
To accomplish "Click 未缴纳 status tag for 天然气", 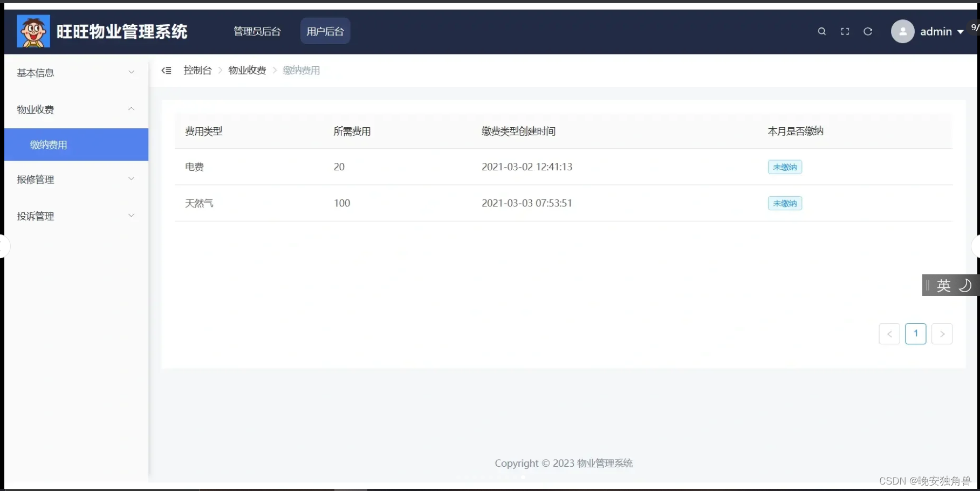I will (784, 203).
